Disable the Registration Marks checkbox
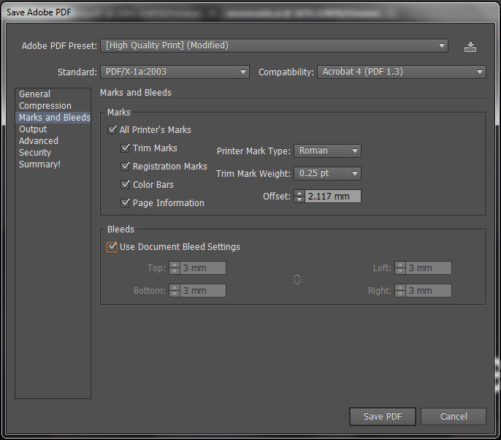 pyautogui.click(x=125, y=166)
